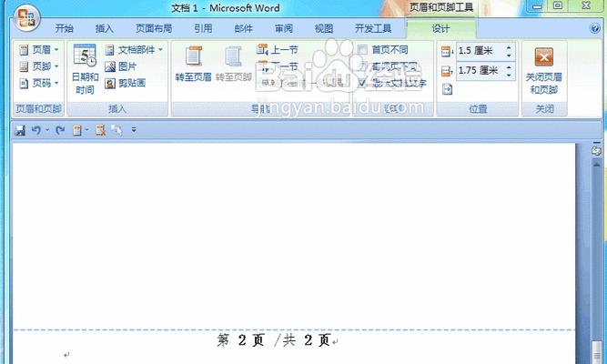Viewport: 607px width, 364px height.
Task: Insert 日期和时间 into the footer
Action: point(85,69)
